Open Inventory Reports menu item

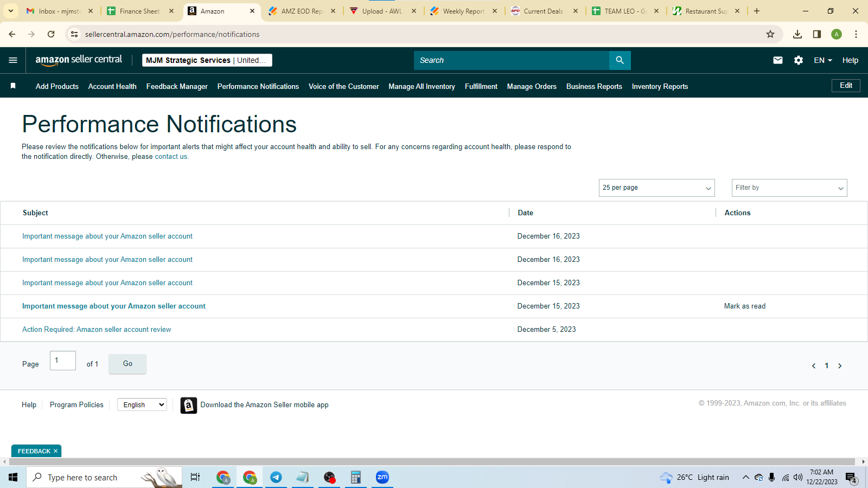pyautogui.click(x=660, y=86)
